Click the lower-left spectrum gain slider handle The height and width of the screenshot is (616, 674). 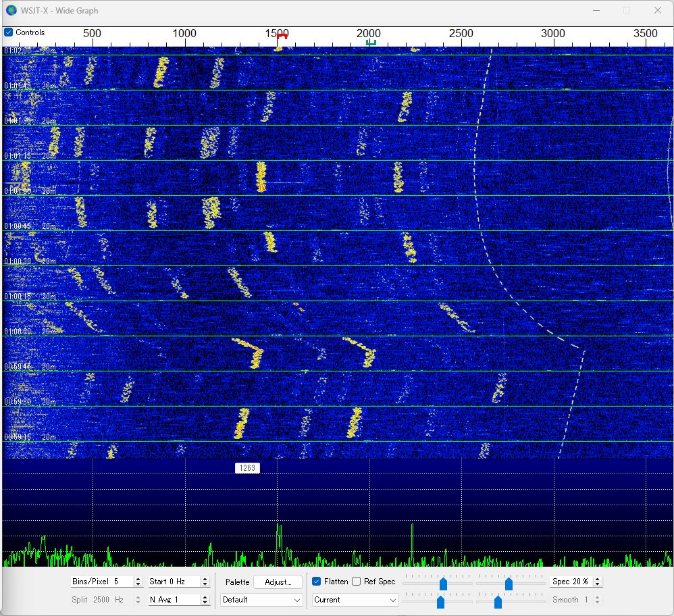(440, 601)
